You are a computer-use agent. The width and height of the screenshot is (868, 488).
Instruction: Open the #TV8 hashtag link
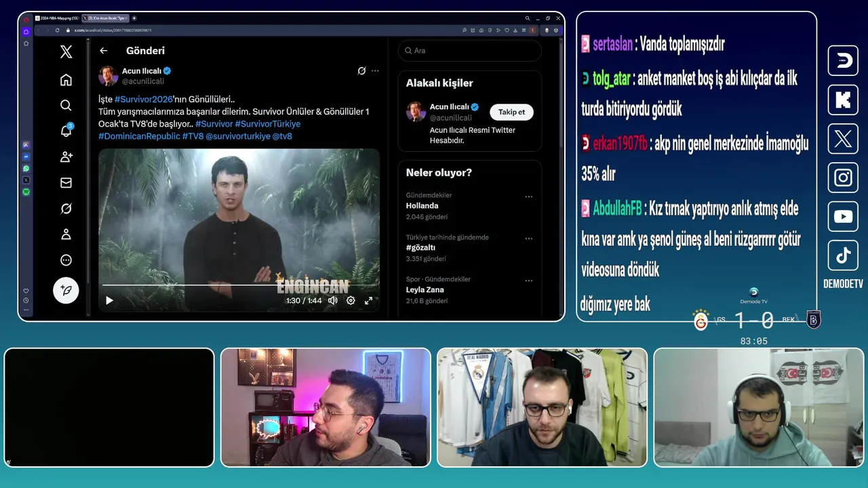click(193, 136)
